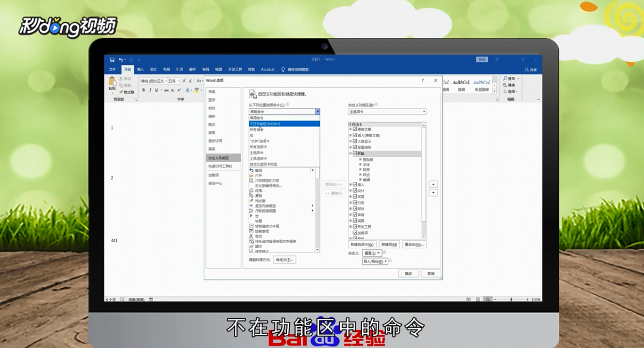This screenshot has width=644, height=348.
Task: Open the 从下列位置选择命令 dropdown arrow
Action: click(x=317, y=112)
